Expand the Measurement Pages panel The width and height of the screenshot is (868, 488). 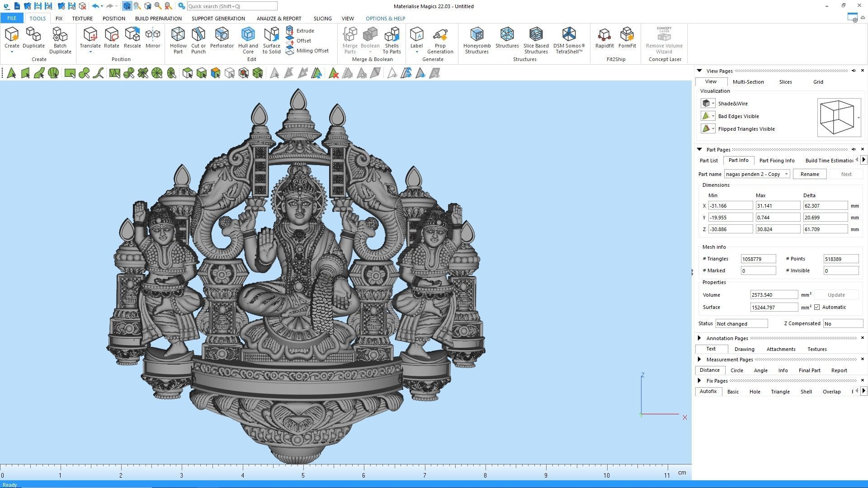[699, 359]
